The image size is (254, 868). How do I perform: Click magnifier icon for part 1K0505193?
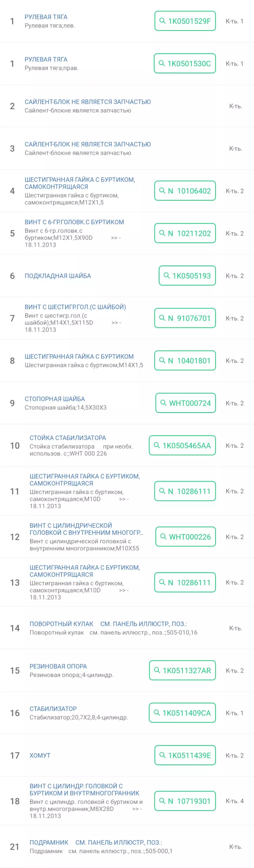pos(167,276)
